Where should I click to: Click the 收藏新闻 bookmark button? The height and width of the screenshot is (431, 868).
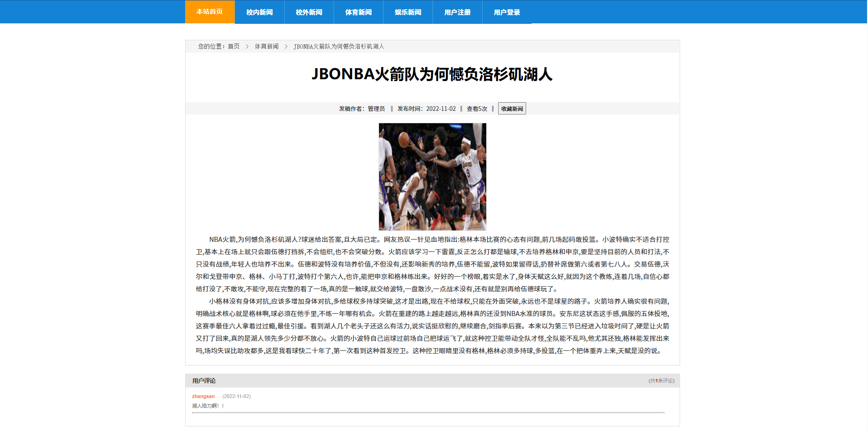pyautogui.click(x=512, y=109)
